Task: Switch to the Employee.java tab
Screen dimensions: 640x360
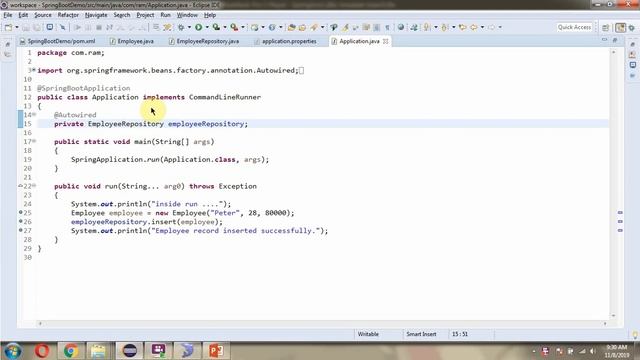Action: 132,41
